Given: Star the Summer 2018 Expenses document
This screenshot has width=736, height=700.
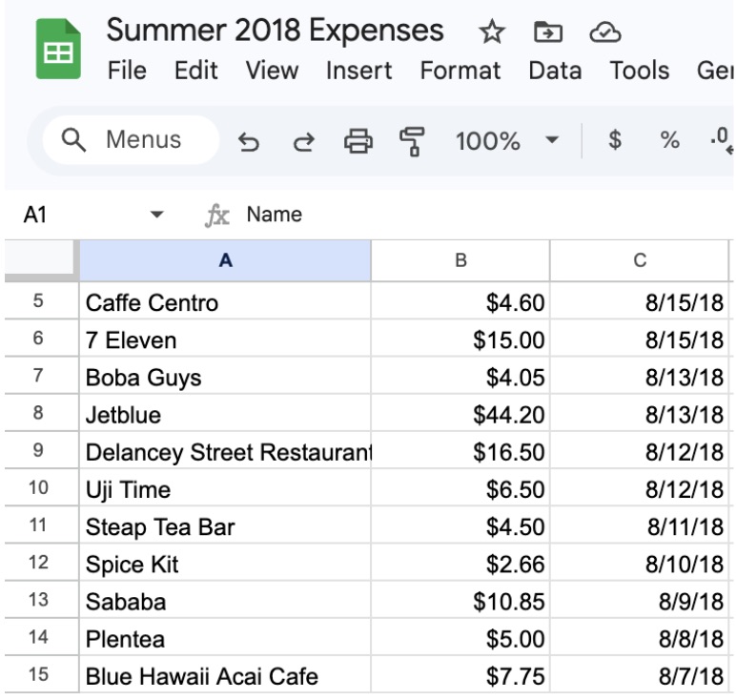Looking at the screenshot, I should coord(491,31).
